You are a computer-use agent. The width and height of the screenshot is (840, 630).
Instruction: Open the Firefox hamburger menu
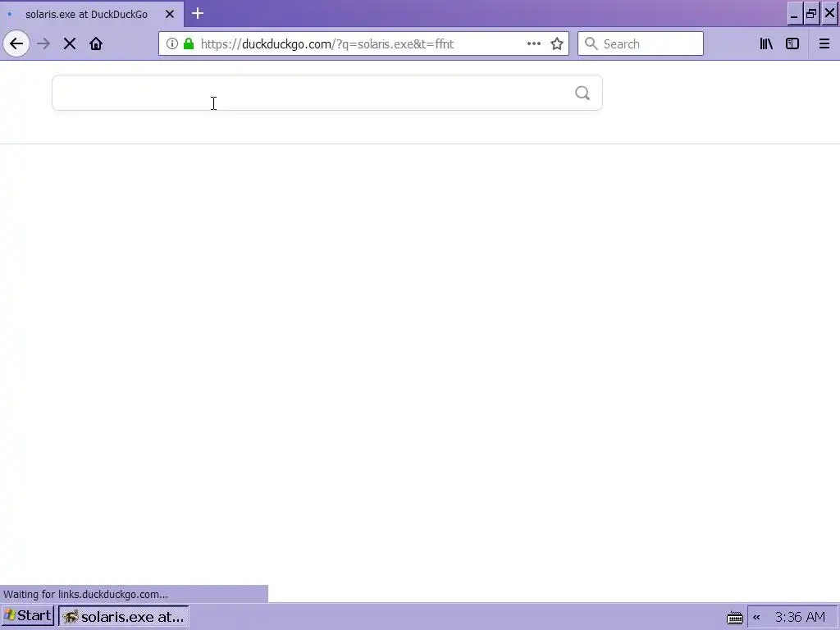click(824, 43)
